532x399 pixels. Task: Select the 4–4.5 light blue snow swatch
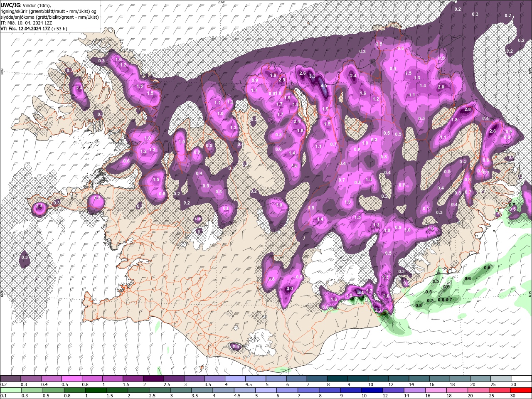[x=235, y=379]
